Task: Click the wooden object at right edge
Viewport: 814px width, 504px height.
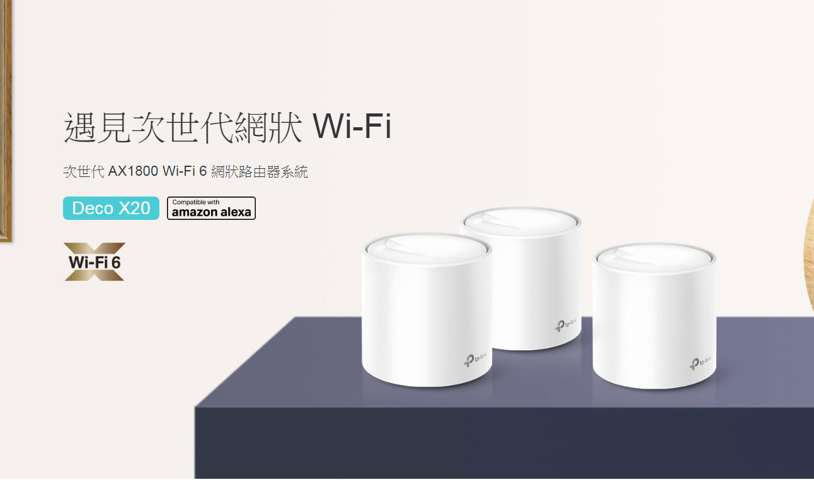Action: tap(808, 252)
